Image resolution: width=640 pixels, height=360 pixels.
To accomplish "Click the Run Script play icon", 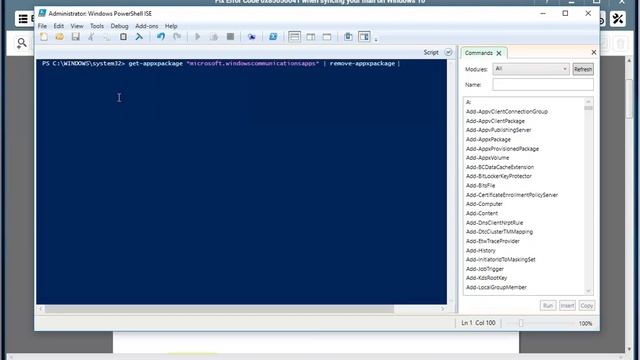I will tap(198, 37).
